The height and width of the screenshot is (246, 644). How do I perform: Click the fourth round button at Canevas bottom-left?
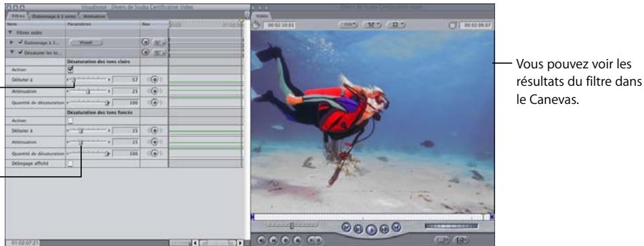pyautogui.click(x=298, y=240)
